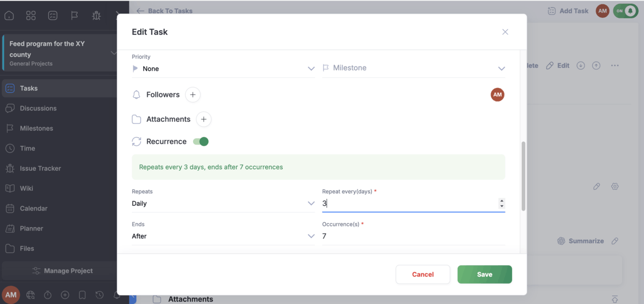Open the Ends dropdown set to After
Screen dimensions: 644x304
223,236
